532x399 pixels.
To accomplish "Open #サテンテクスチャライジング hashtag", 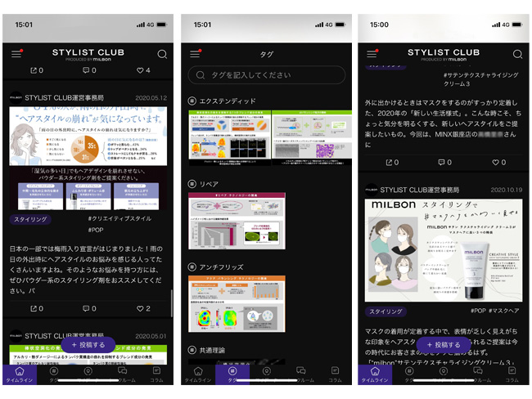I will (x=480, y=79).
